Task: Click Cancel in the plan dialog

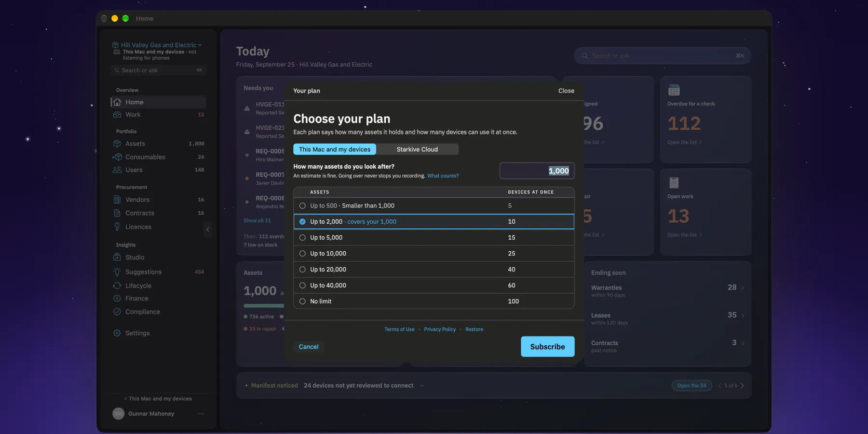Action: point(309,347)
